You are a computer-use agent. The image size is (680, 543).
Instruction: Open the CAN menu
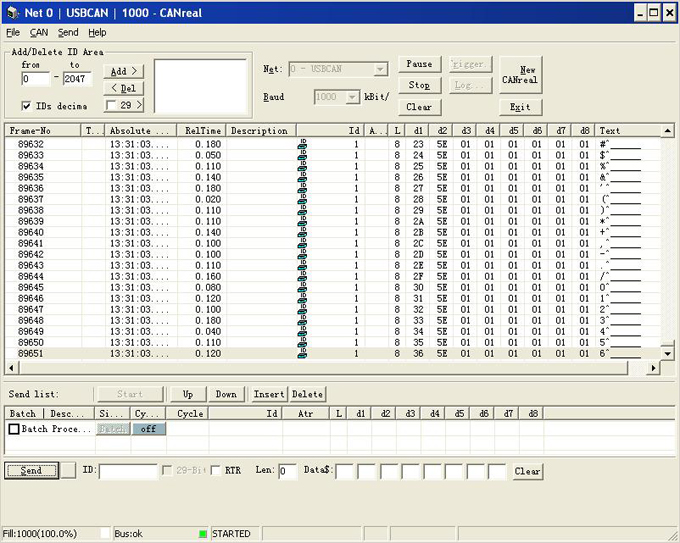tap(39, 32)
